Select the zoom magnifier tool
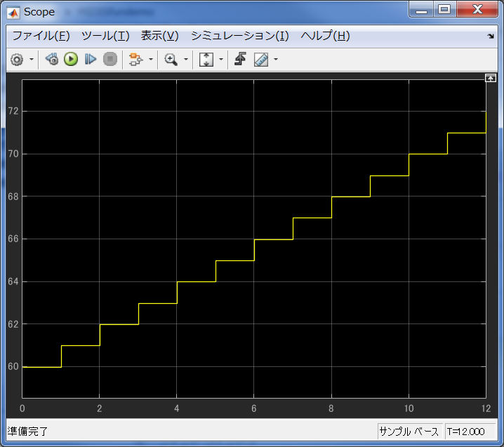Screen dimensions: 504x447 tap(171, 60)
